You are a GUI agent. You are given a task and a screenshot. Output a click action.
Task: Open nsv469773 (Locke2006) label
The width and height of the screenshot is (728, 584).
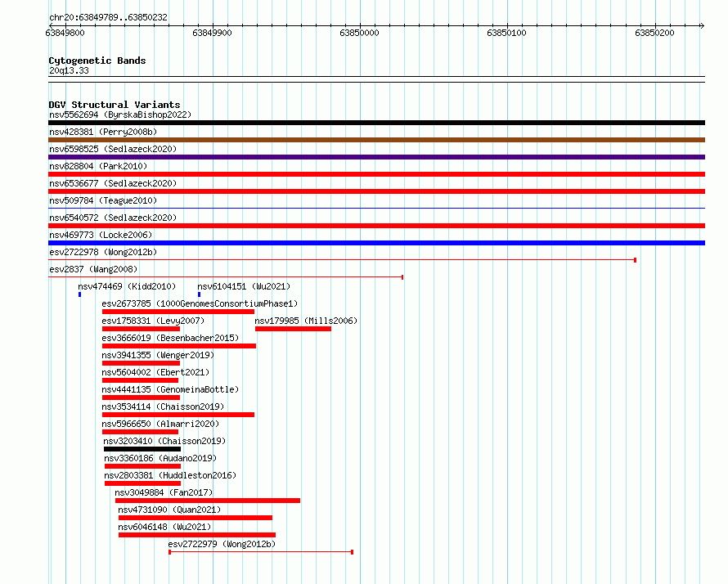tap(101, 235)
